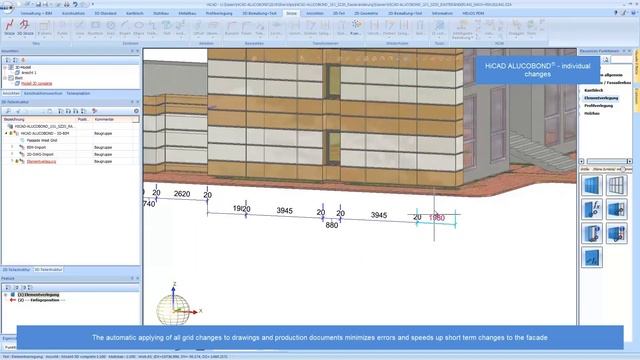640x360 pixels.
Task: Click the left arrow of the functions scrollbar
Action: coord(582,161)
